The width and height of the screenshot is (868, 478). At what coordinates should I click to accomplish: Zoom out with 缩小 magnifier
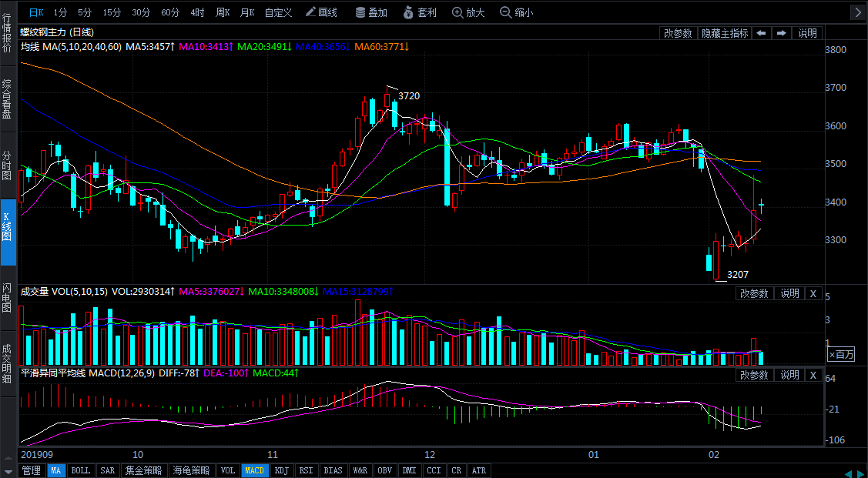tap(516, 12)
